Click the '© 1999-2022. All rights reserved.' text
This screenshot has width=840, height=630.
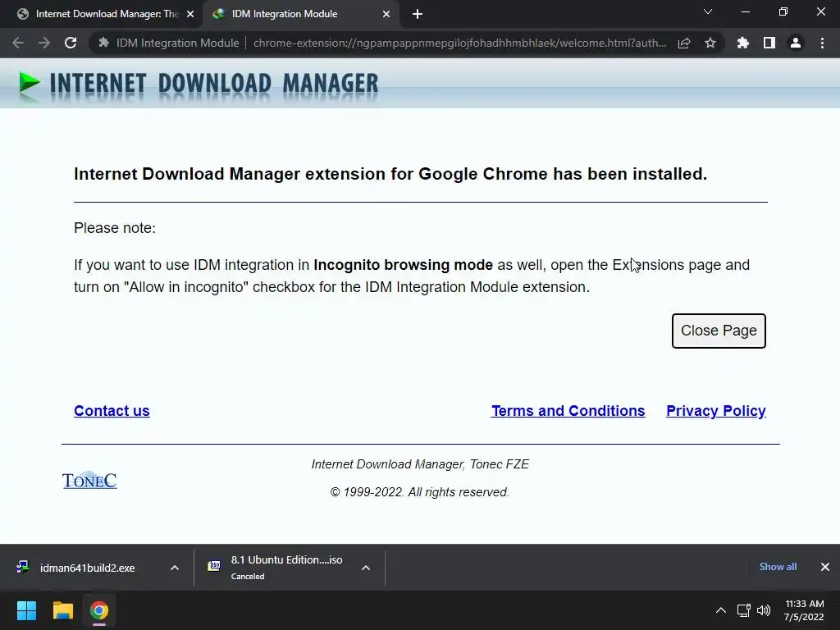[419, 492]
